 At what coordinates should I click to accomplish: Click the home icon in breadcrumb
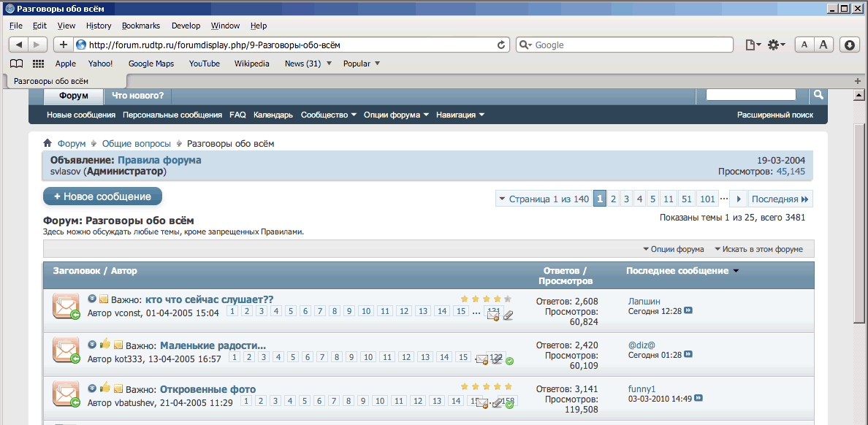tap(47, 143)
